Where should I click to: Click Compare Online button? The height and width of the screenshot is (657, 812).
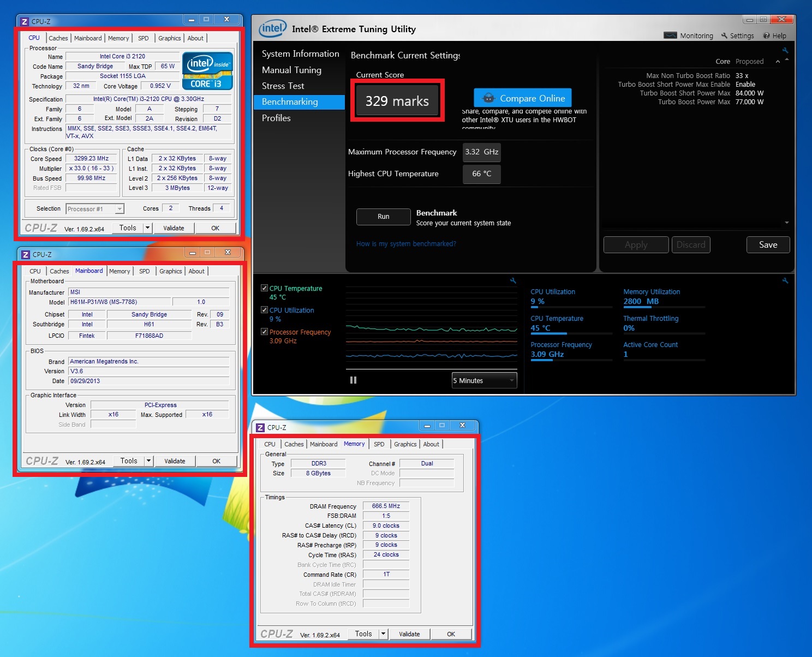(x=523, y=98)
